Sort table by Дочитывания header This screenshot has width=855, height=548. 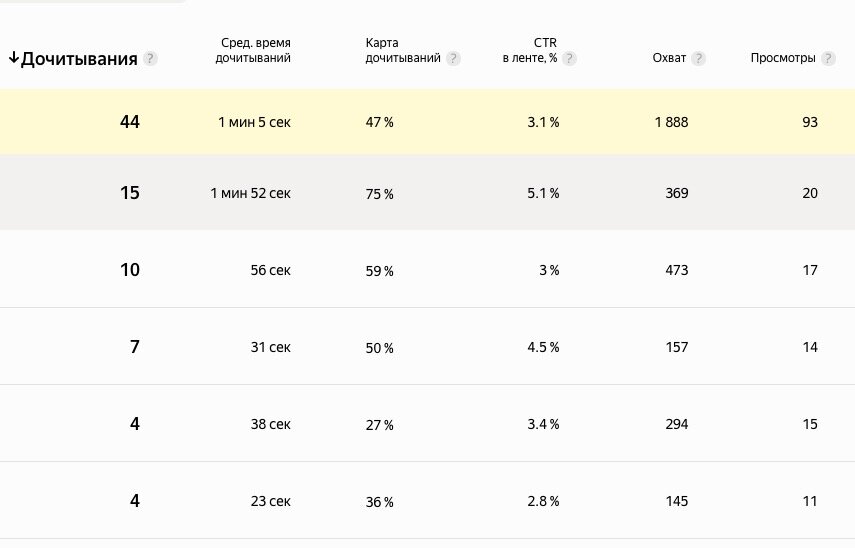[x=79, y=59]
